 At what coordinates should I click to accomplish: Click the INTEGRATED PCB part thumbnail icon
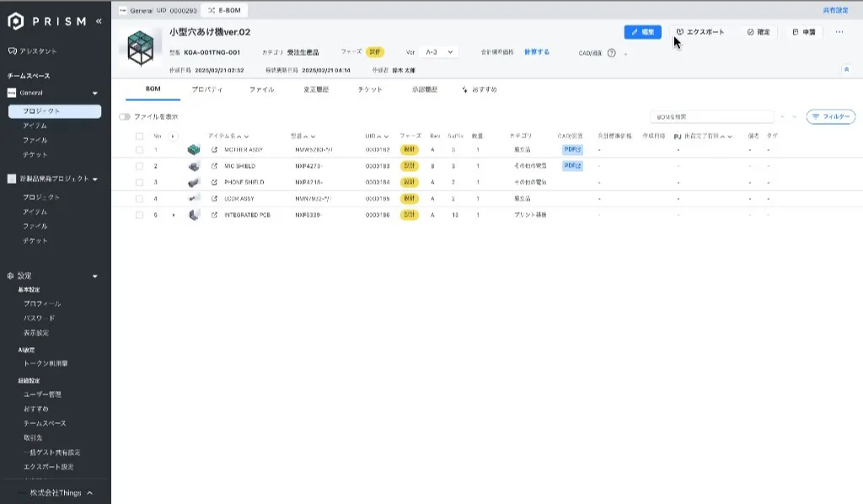(194, 215)
